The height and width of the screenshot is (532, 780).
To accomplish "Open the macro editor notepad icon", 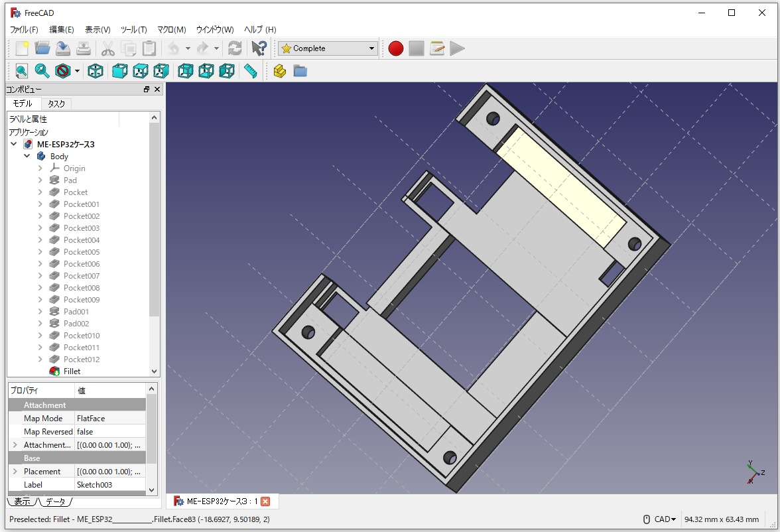I will 436,48.
